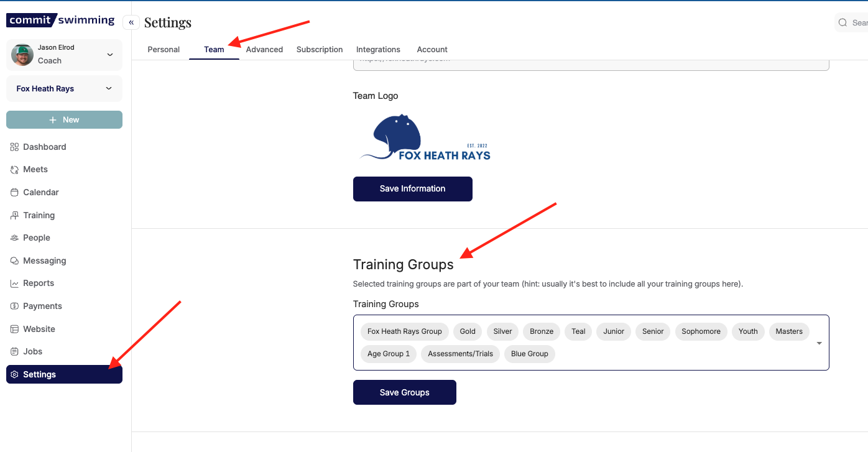Click the Training Groups section heading
Image resolution: width=868 pixels, height=452 pixels.
(x=404, y=265)
